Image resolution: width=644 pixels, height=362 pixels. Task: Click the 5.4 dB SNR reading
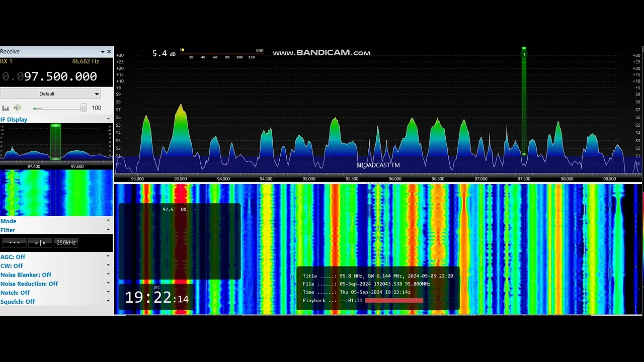pos(164,53)
